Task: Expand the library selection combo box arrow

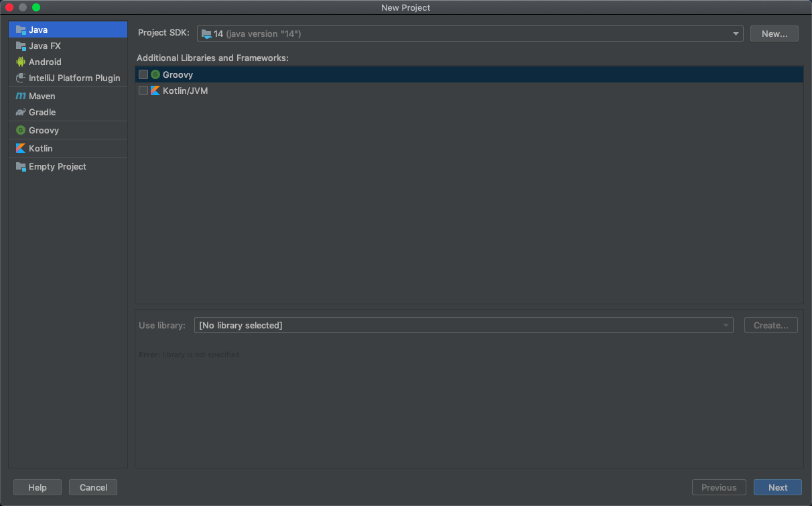Action: tap(726, 325)
